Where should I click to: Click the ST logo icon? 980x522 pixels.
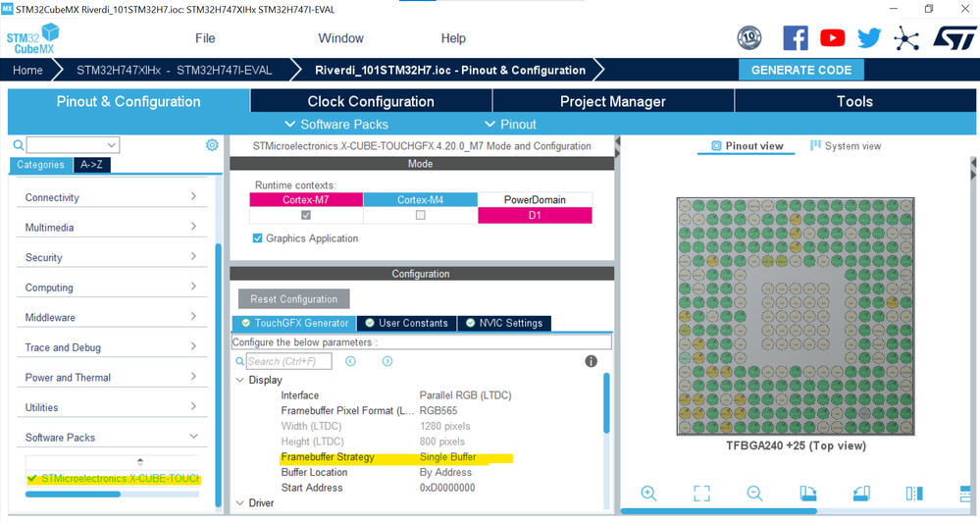point(954,38)
